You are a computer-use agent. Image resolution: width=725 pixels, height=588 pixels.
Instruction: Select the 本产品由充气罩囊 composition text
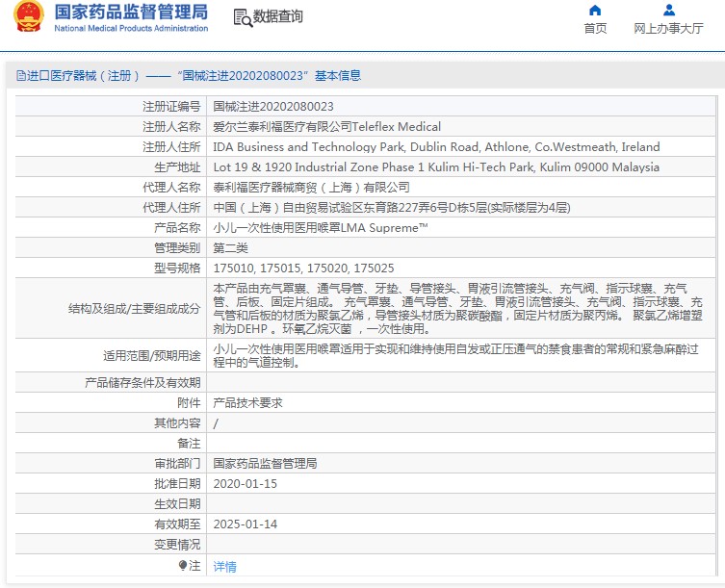(x=457, y=308)
